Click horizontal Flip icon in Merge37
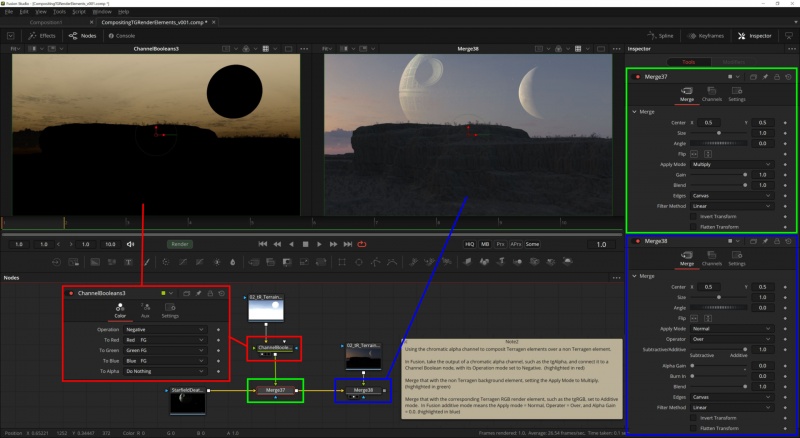Image resolution: width=800 pixels, height=438 pixels. coord(694,154)
